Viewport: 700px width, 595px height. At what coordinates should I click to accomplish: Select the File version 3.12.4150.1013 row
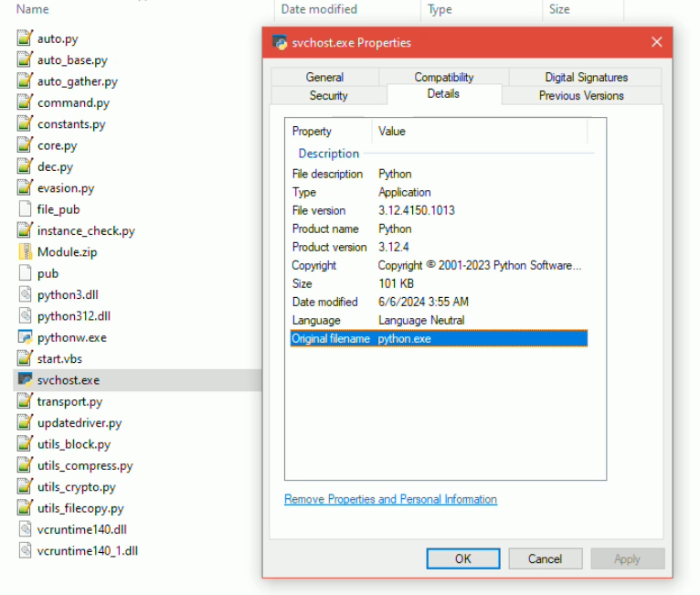(x=439, y=210)
